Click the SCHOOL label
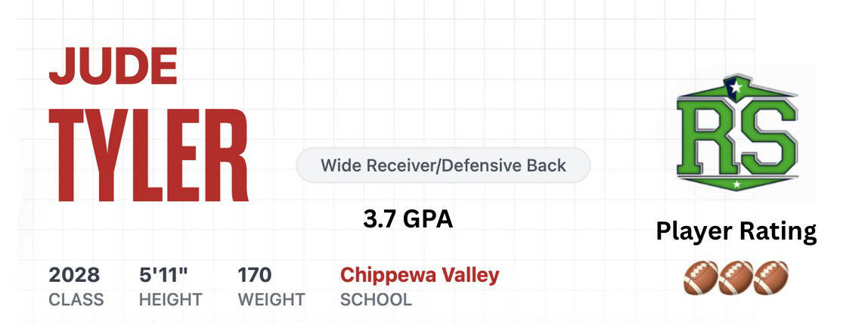Screen dimensions: 868x328 pyautogui.click(x=376, y=299)
